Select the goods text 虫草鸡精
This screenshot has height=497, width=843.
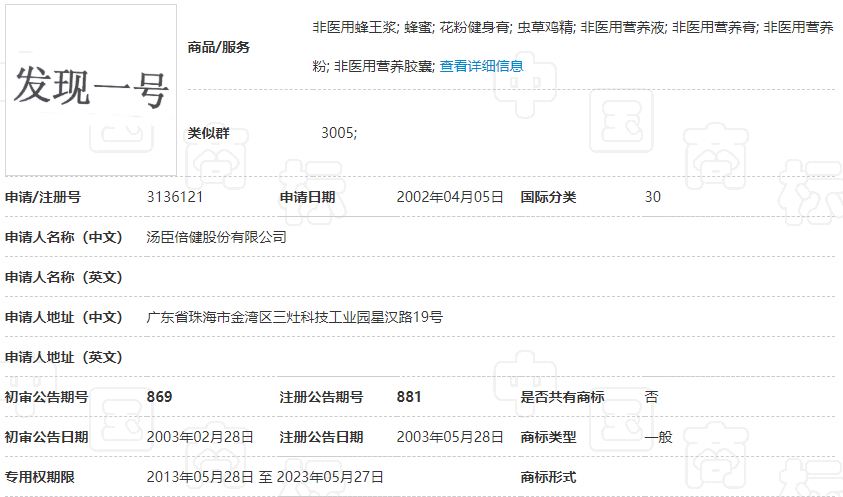545,27
